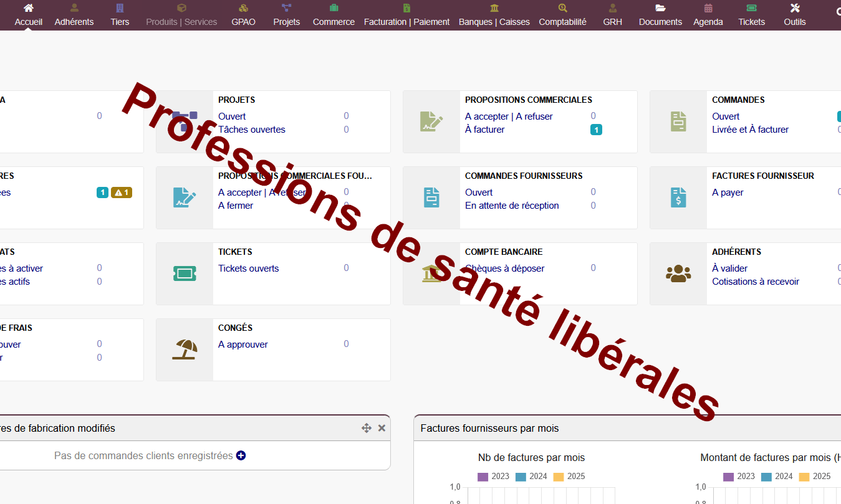The width and height of the screenshot is (841, 504).
Task: Toggle the 2023 purple legend in 'Nb de factures'
Action: [493, 477]
